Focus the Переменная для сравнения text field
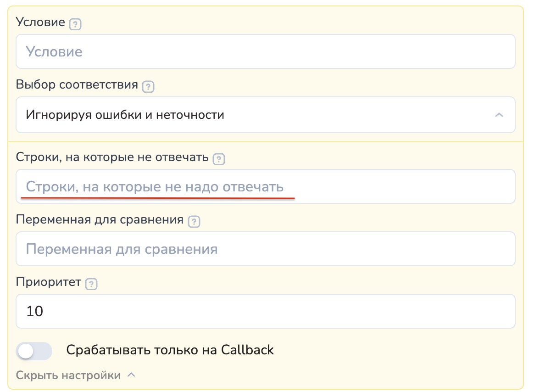534x392 pixels. 265,249
